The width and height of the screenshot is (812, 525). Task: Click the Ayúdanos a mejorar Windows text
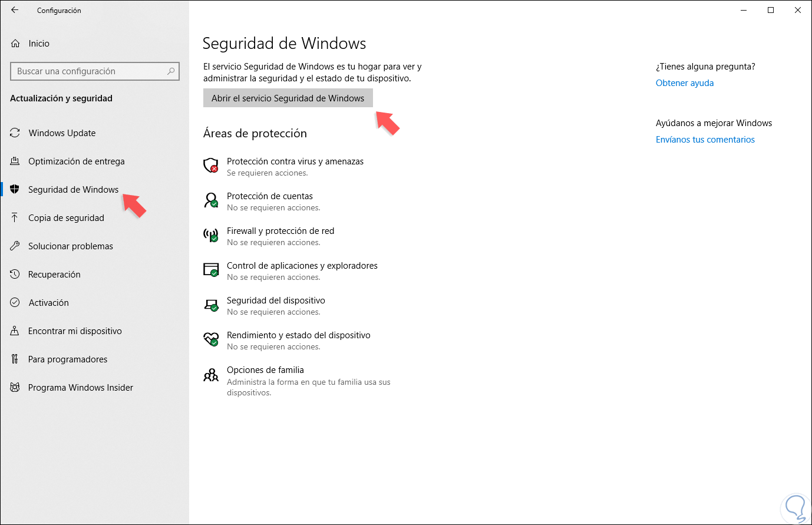tap(714, 123)
